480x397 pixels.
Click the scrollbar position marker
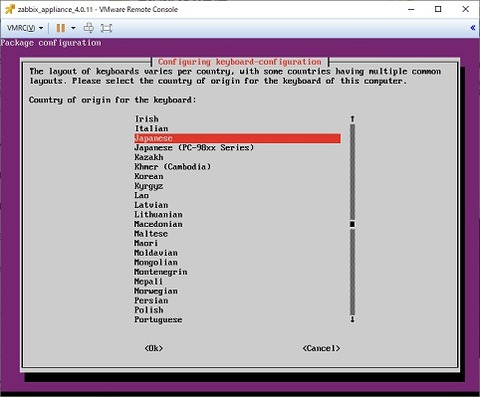point(352,224)
